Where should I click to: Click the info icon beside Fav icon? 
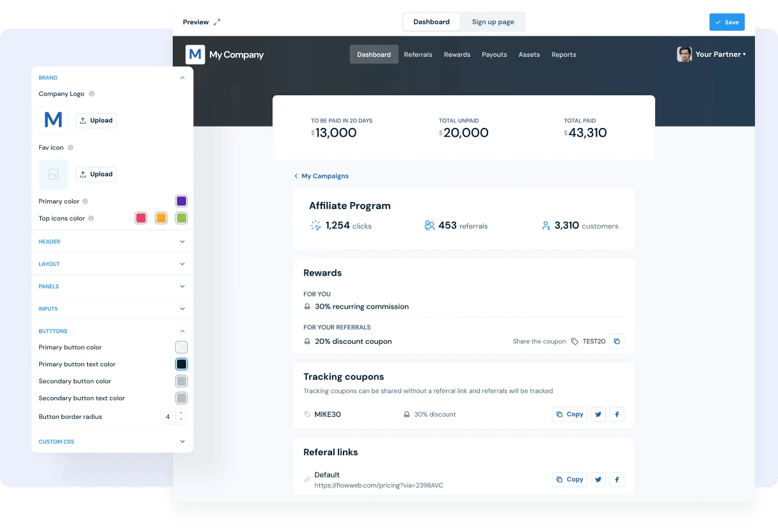pos(70,148)
